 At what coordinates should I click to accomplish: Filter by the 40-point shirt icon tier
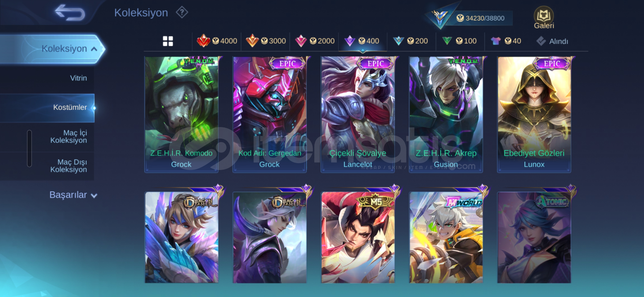click(506, 41)
